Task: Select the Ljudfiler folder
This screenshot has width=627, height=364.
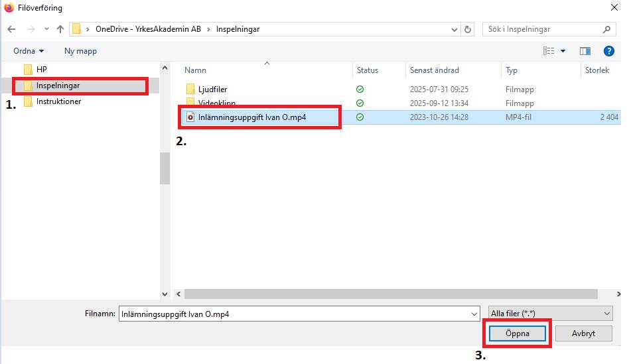Action: (212, 90)
